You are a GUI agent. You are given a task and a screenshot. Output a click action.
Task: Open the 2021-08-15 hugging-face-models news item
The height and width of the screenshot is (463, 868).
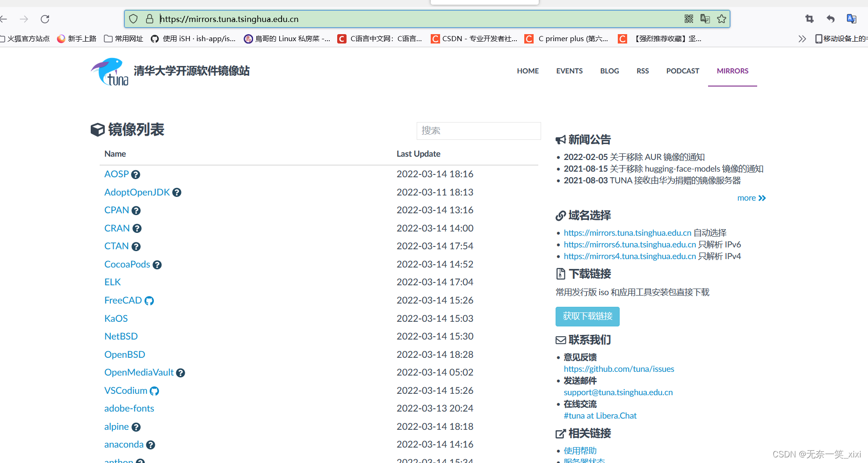tap(663, 169)
